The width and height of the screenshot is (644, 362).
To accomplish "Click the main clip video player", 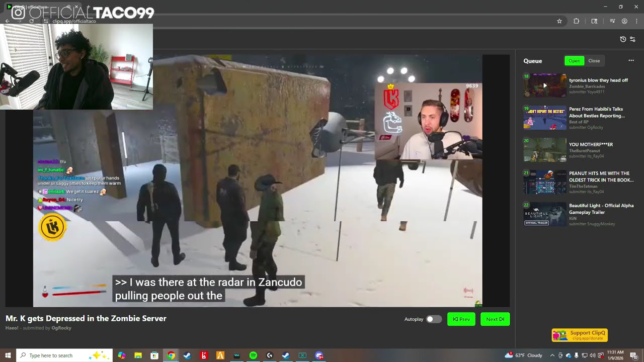I will (x=258, y=181).
